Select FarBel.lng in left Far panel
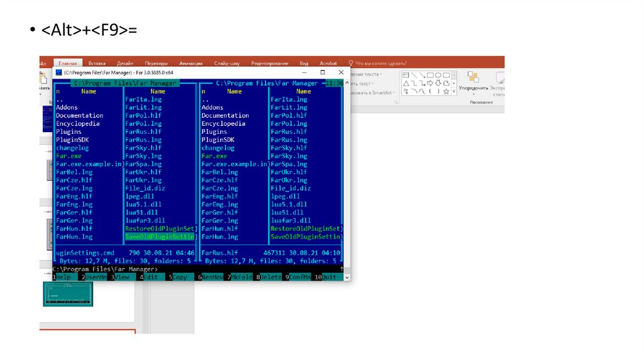This screenshot has height=361, width=644. click(74, 172)
